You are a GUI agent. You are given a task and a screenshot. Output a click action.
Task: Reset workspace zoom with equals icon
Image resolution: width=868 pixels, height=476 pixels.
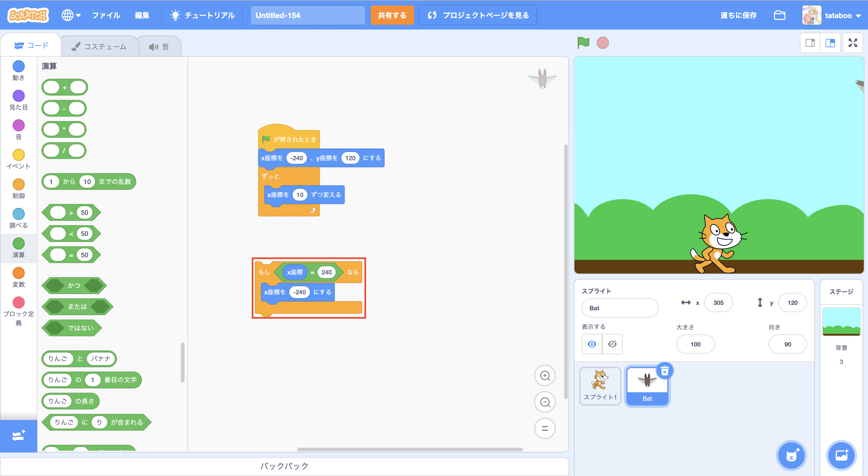pos(545,428)
